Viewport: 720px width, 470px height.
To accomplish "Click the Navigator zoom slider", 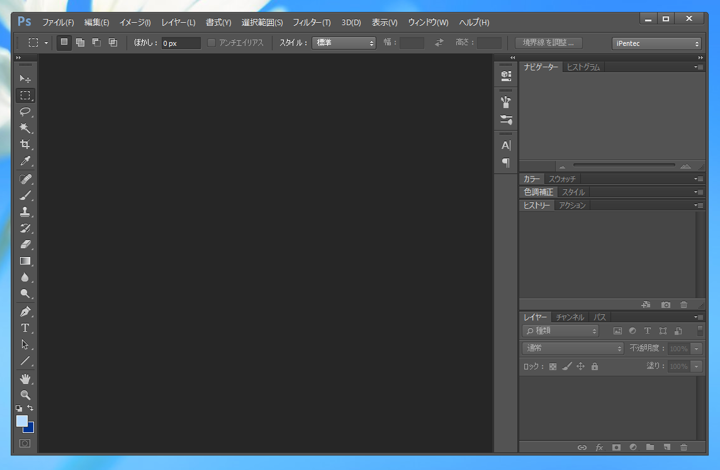I will pos(624,165).
